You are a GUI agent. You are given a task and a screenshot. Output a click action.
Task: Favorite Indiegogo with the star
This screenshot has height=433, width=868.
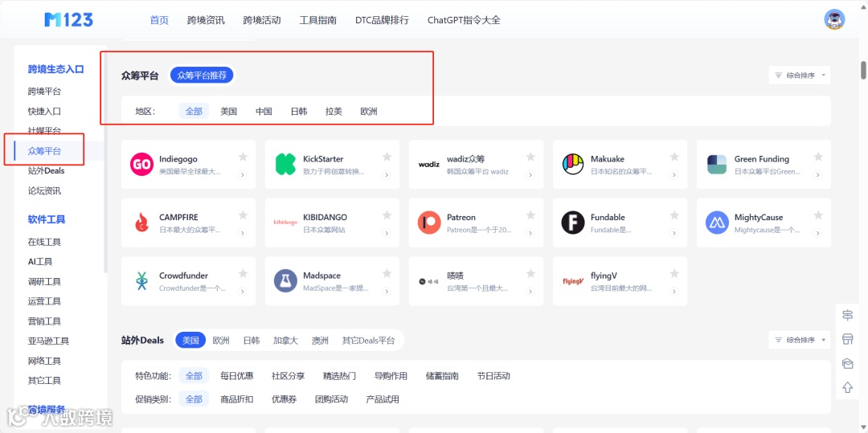pyautogui.click(x=243, y=157)
